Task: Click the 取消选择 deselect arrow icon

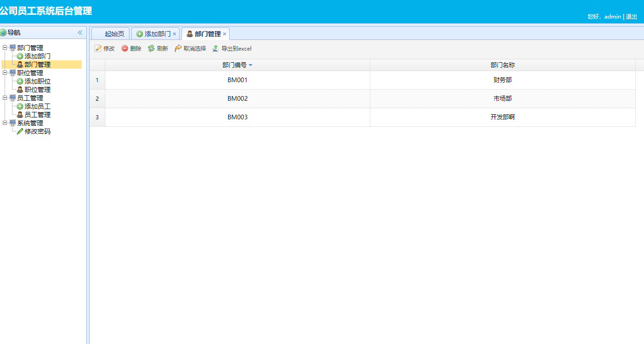Action: [x=178, y=49]
